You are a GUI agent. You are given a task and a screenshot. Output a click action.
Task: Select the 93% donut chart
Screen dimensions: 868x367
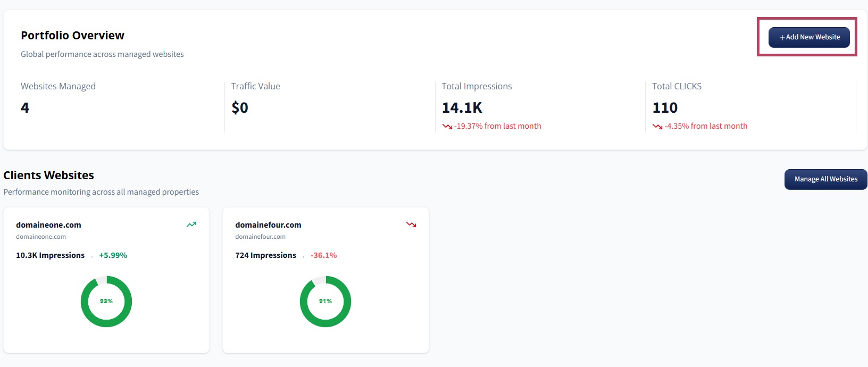tap(106, 301)
